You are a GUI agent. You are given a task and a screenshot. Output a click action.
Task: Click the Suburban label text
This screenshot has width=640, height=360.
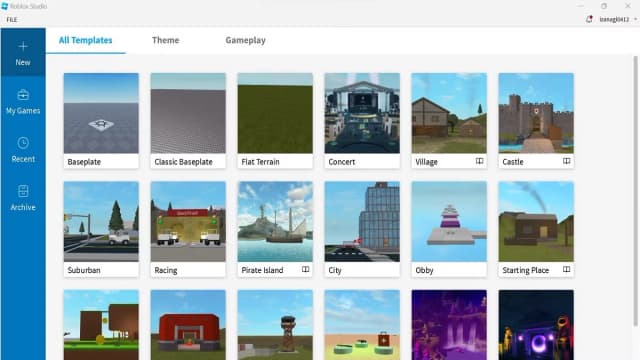(84, 270)
